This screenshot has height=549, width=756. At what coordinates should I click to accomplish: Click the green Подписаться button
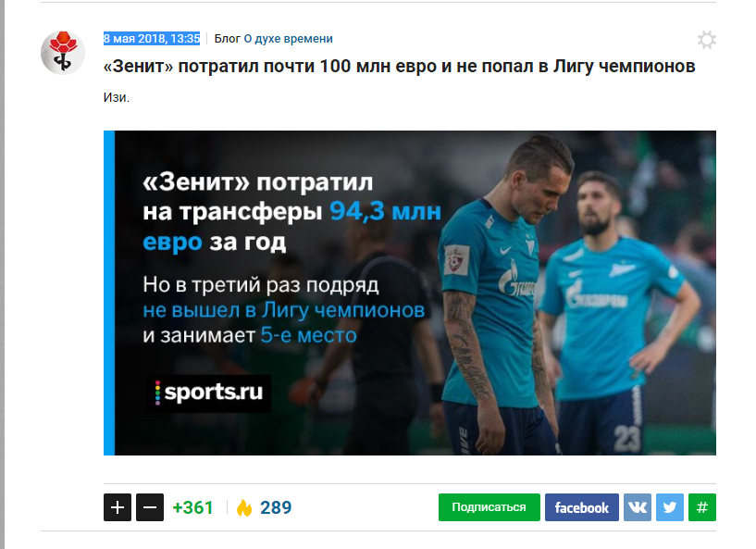489,507
